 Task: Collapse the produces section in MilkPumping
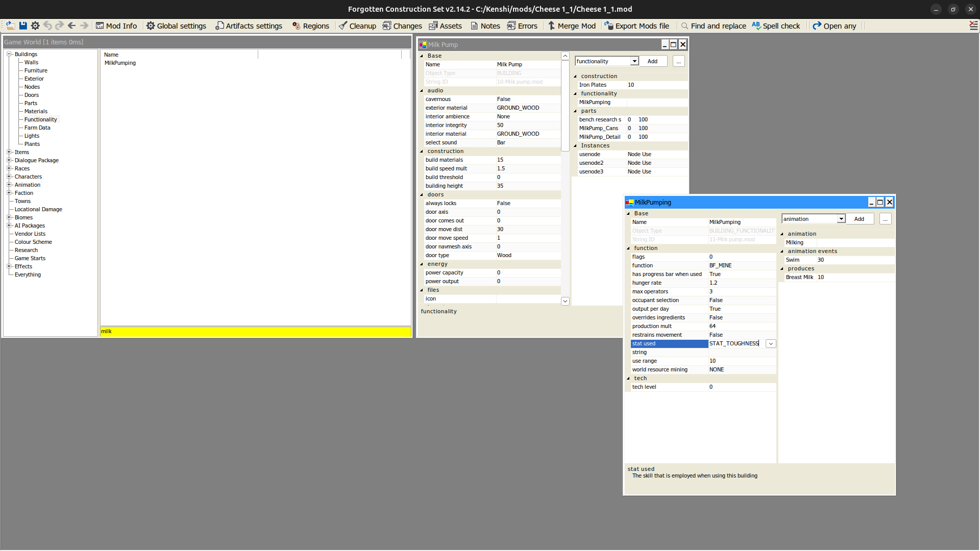point(782,269)
